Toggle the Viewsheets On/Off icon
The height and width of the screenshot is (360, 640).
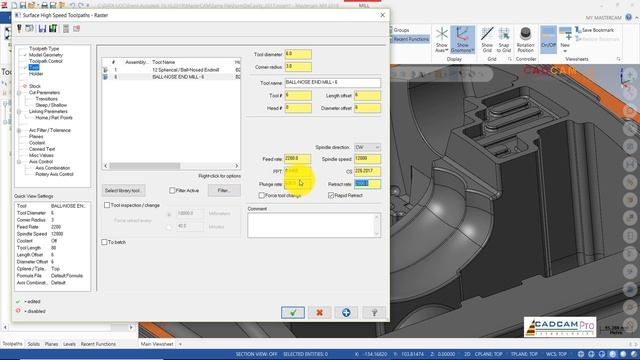pos(548,40)
